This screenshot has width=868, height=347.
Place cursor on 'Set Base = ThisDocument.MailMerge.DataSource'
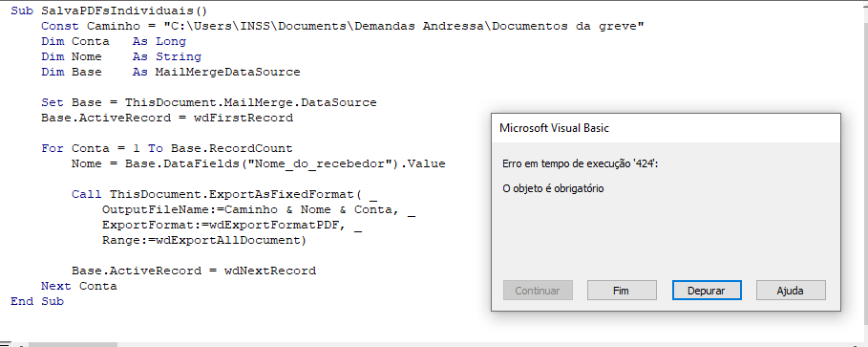tap(209, 102)
